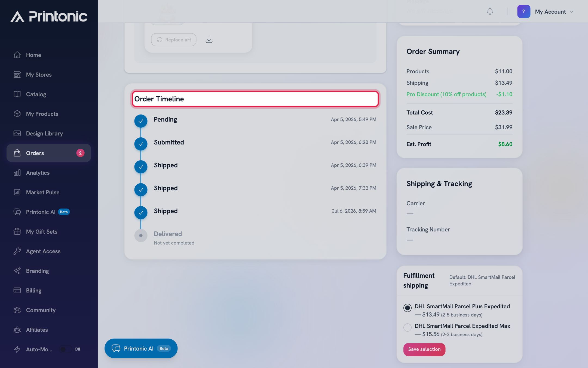Screen dimensions: 588x368
Task: Click the Save selection button
Action: point(424,349)
